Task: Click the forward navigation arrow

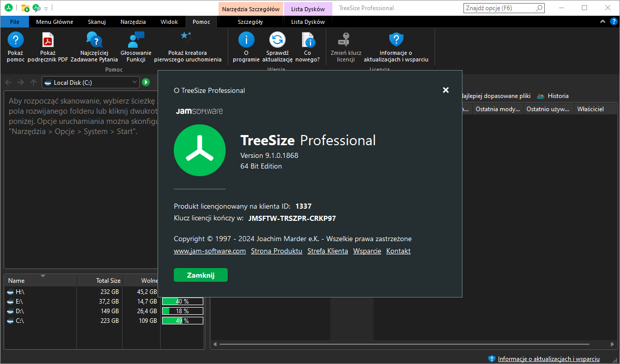Action: click(x=21, y=82)
